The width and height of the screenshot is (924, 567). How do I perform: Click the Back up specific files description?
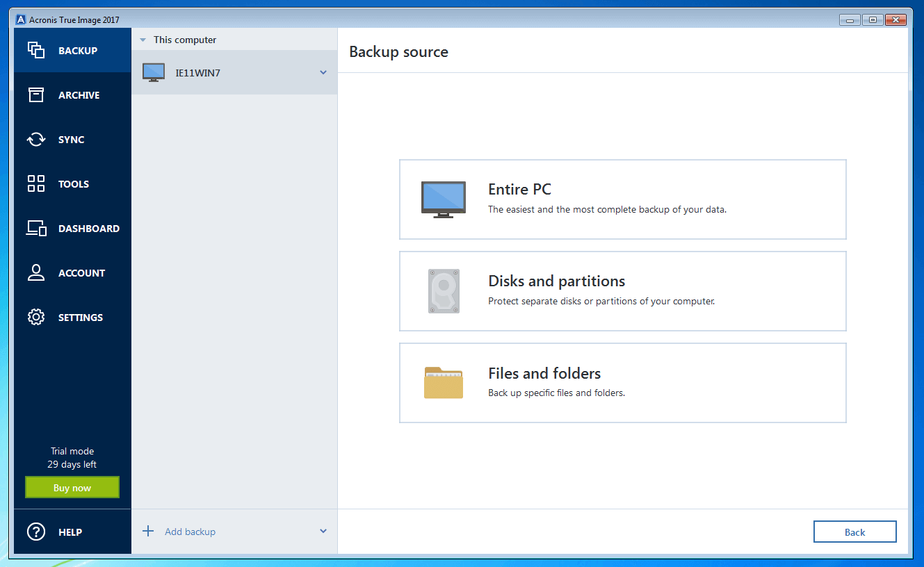click(x=557, y=393)
